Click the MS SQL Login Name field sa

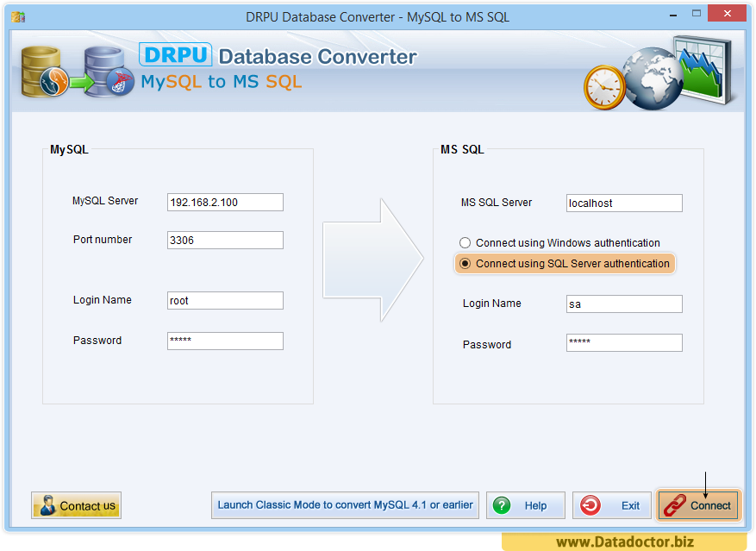(x=624, y=304)
